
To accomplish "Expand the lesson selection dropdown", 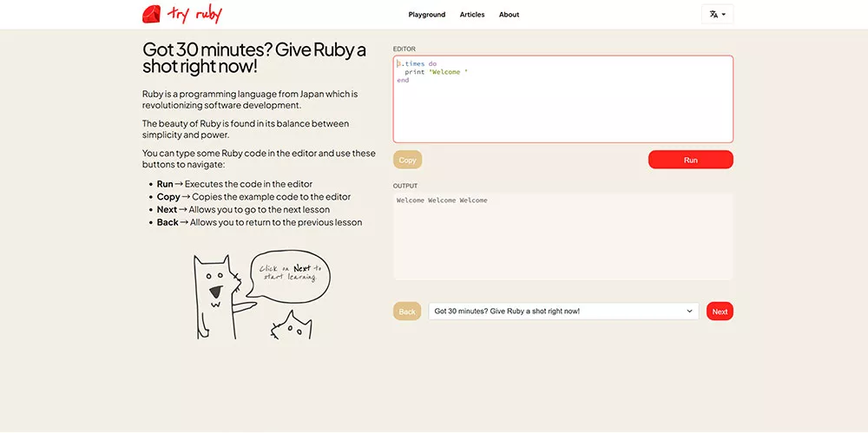I will [563, 312].
